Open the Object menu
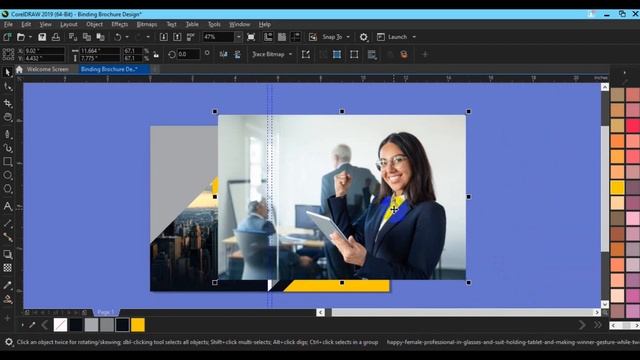640x360 pixels. point(94,24)
